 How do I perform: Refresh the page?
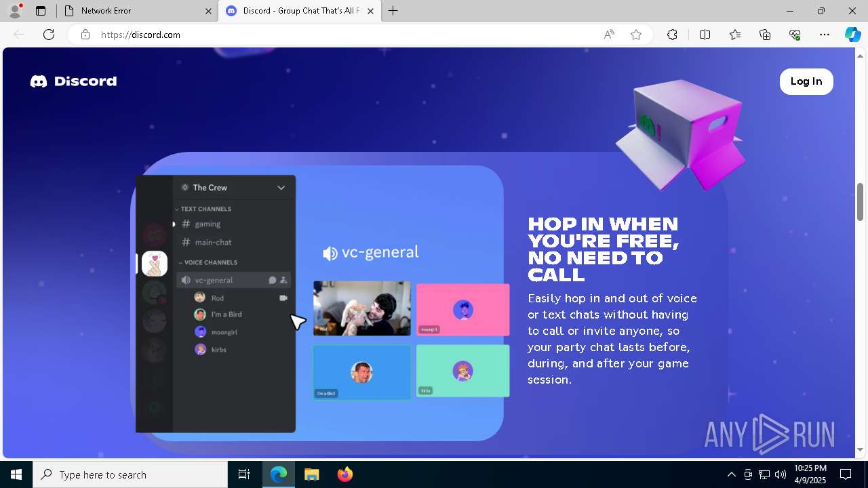[49, 35]
